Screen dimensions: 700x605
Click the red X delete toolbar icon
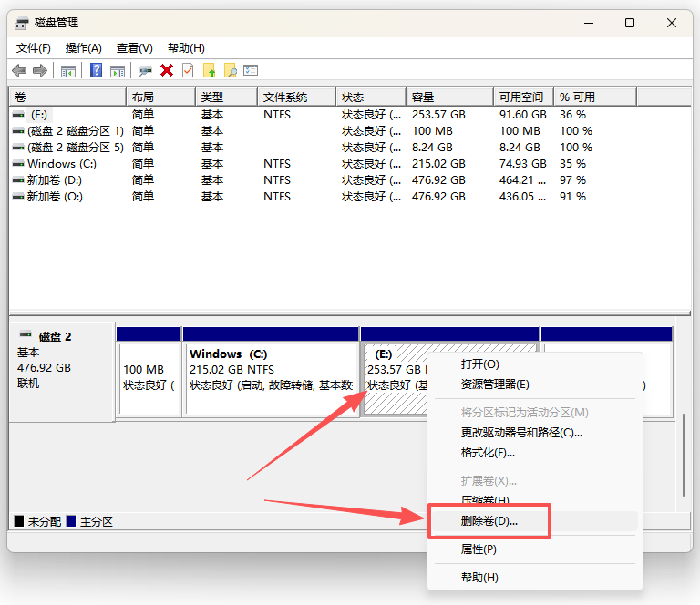(167, 70)
